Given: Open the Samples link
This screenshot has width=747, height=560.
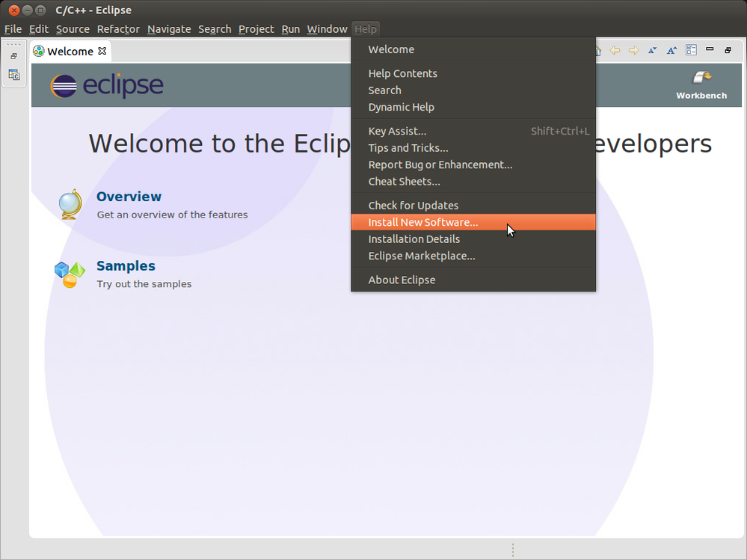Looking at the screenshot, I should point(125,265).
